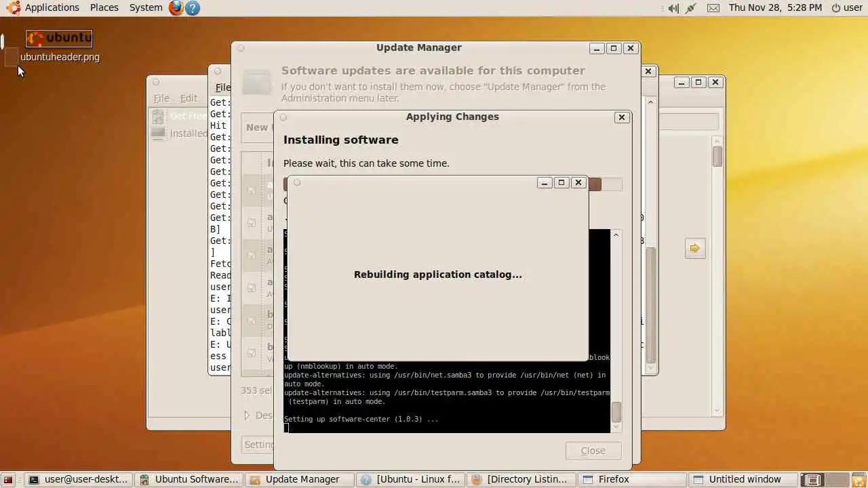Click the Ubuntu logo in Applications menu
The width and height of the screenshot is (868, 488).
(x=14, y=7)
